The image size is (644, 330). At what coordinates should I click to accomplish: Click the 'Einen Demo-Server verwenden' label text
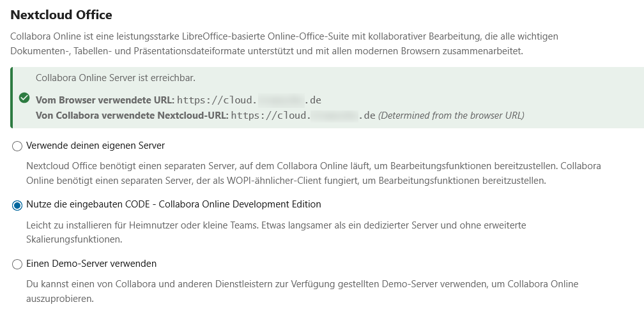click(x=91, y=264)
